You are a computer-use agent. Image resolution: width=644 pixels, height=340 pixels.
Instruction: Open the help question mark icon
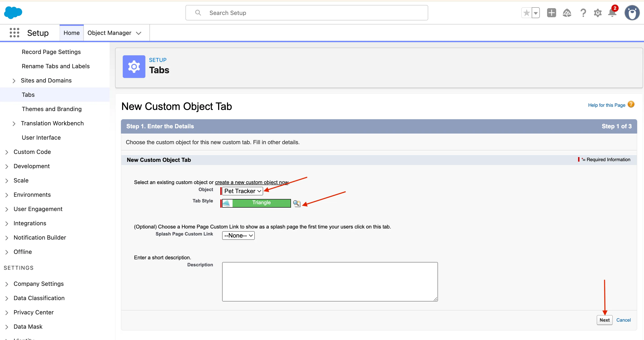[x=583, y=13]
